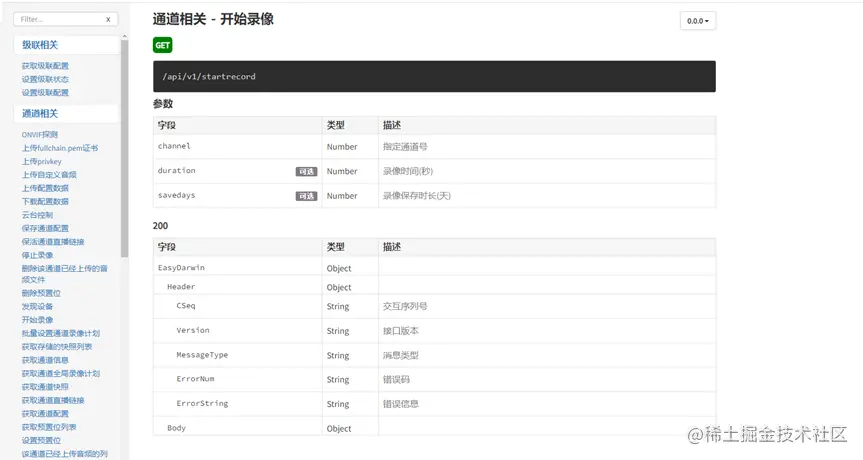Open 获取存储的快照列表 link
This screenshot has width=863, height=460.
point(57,347)
